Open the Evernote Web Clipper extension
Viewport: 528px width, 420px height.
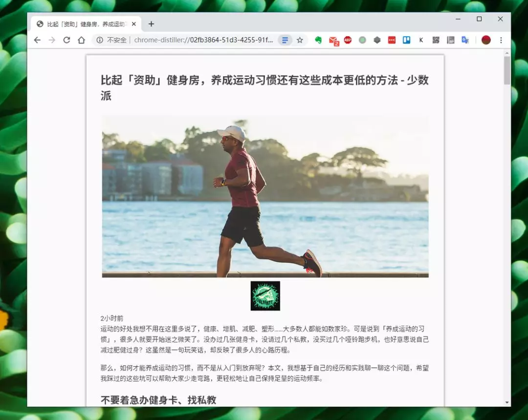click(x=318, y=40)
